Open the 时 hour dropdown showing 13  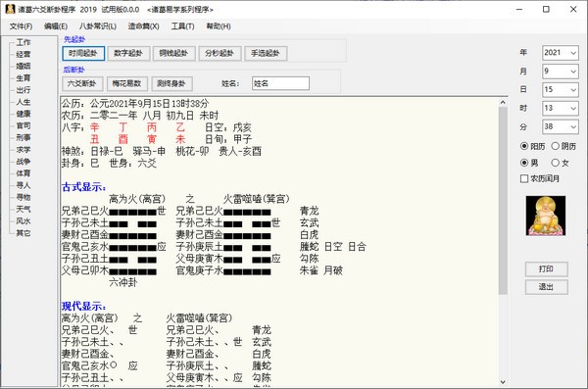(561, 109)
